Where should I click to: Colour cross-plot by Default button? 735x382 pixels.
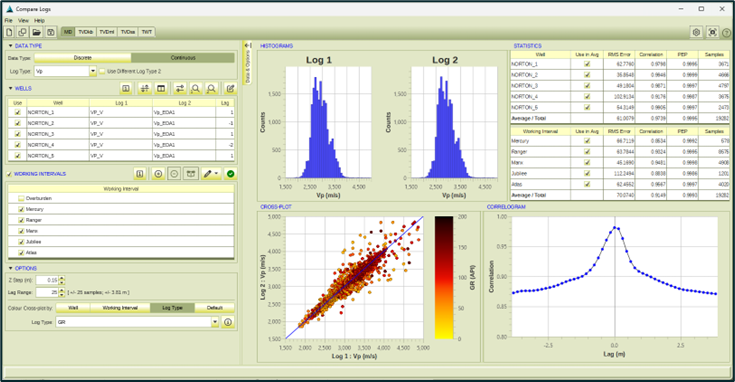click(215, 308)
